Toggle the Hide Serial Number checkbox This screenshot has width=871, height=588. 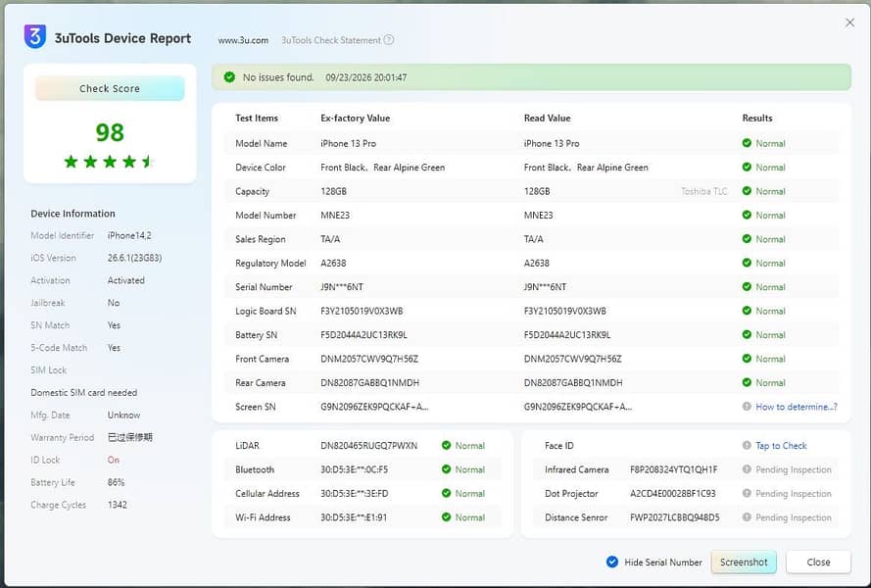point(612,562)
